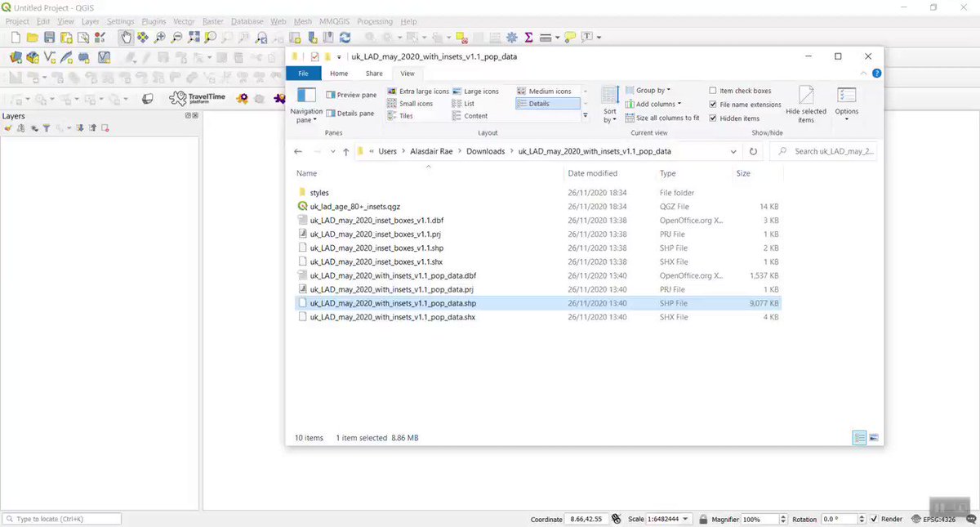Select Extra large icons layout
Viewport: 980px width, 527px height.
tap(418, 91)
